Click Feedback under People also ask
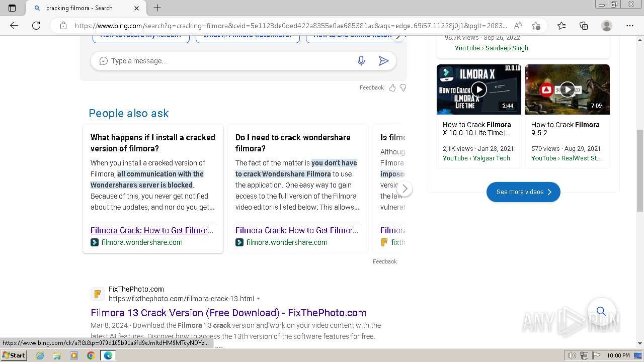Viewport: 644px width, 362px height. (x=385, y=261)
